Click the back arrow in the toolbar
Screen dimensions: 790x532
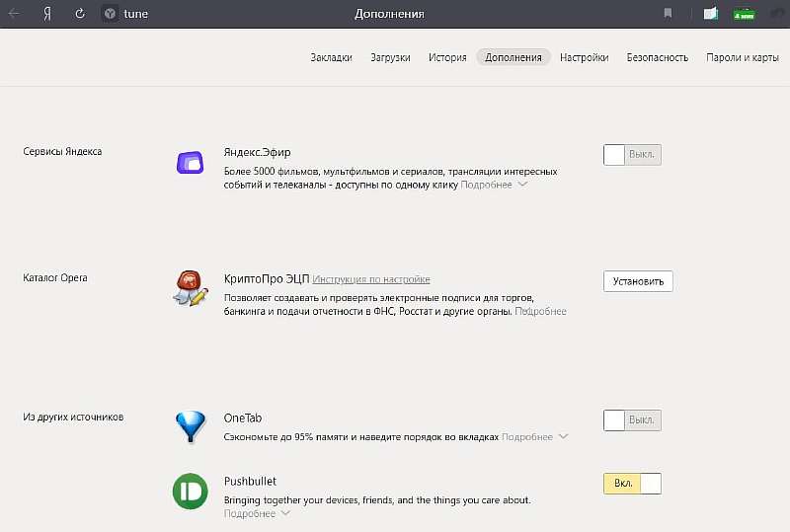[15, 14]
